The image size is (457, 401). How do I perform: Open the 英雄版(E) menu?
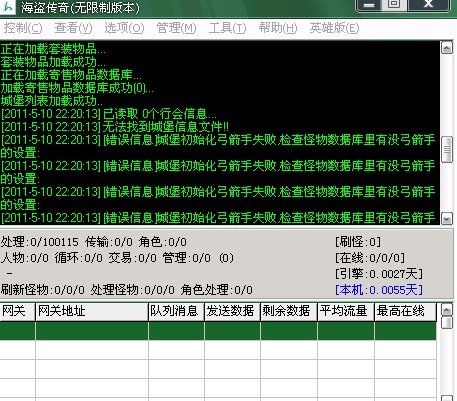(x=334, y=28)
